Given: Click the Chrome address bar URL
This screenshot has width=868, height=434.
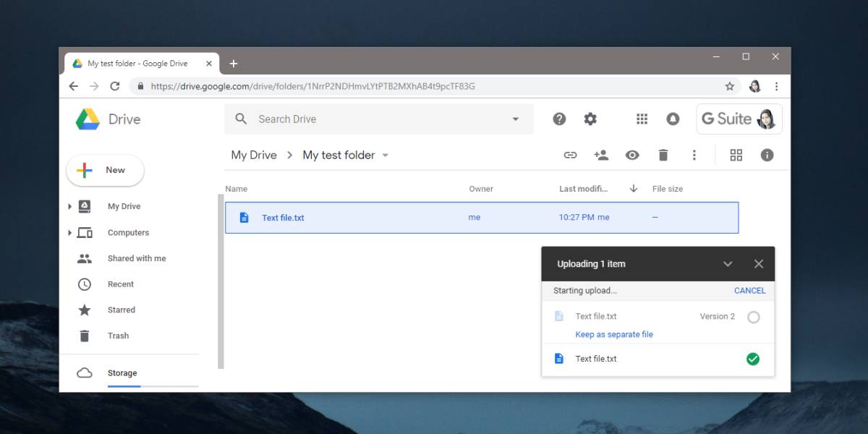Looking at the screenshot, I should click(313, 86).
